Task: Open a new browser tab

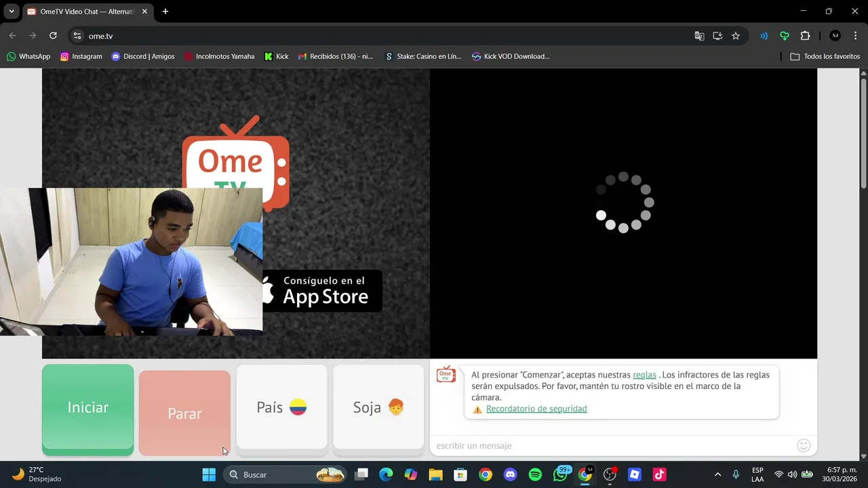Action: (165, 12)
